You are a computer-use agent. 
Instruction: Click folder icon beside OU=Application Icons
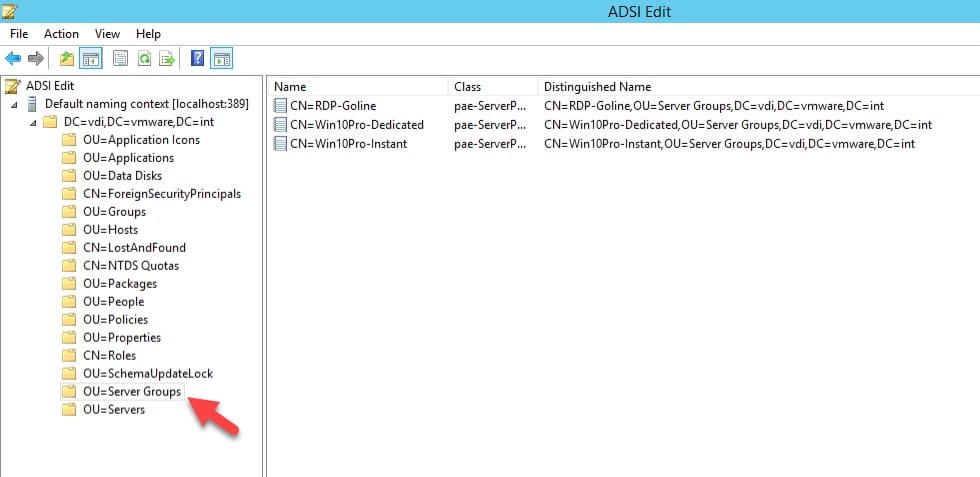pyautogui.click(x=69, y=140)
